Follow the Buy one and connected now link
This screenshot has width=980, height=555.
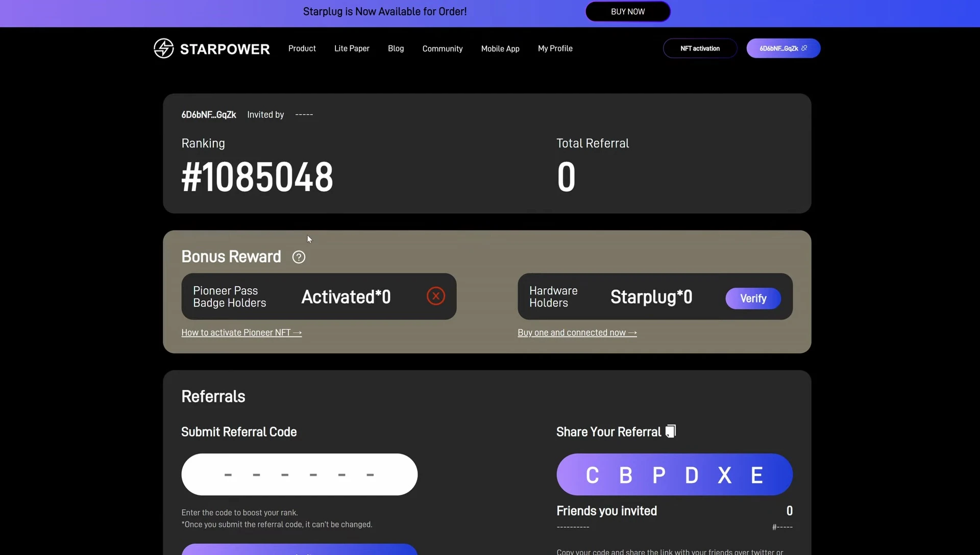coord(577,333)
